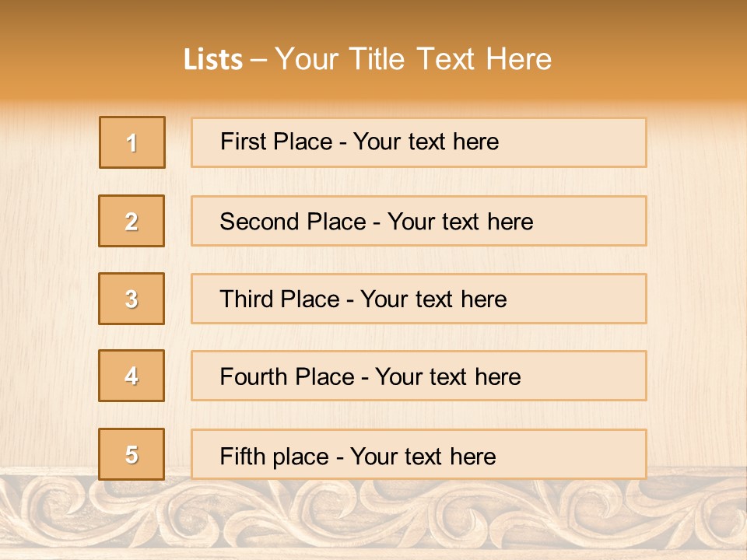Image resolution: width=747 pixels, height=560 pixels.
Task: Click the number 1 box
Action: [x=132, y=142]
